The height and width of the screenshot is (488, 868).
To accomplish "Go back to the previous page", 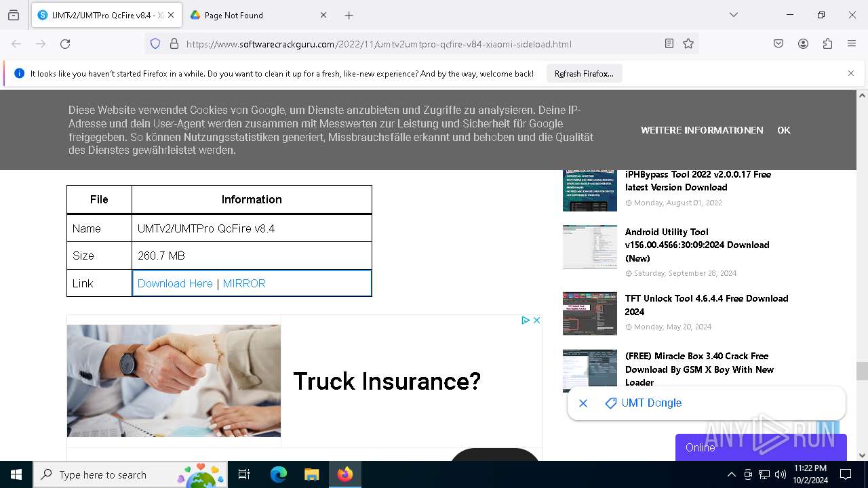I will (x=16, y=43).
